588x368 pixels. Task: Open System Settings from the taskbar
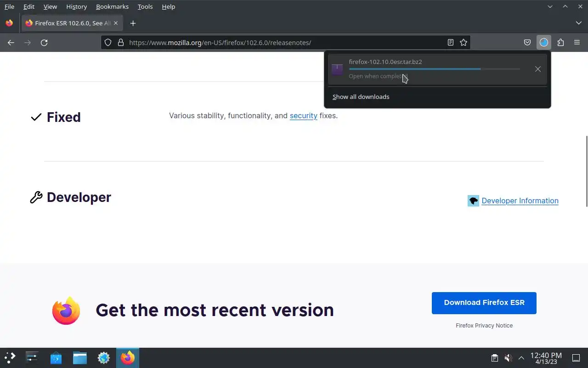point(32,357)
